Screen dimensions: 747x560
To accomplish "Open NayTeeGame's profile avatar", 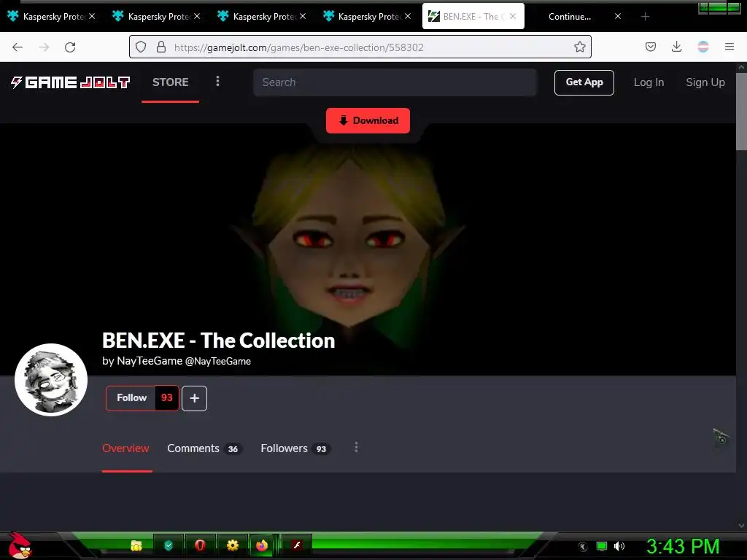I will click(51, 379).
